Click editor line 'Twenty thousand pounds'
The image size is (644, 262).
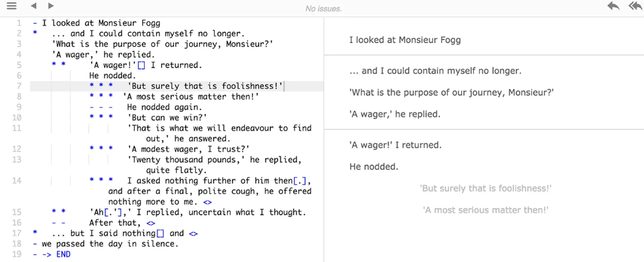click(214, 165)
